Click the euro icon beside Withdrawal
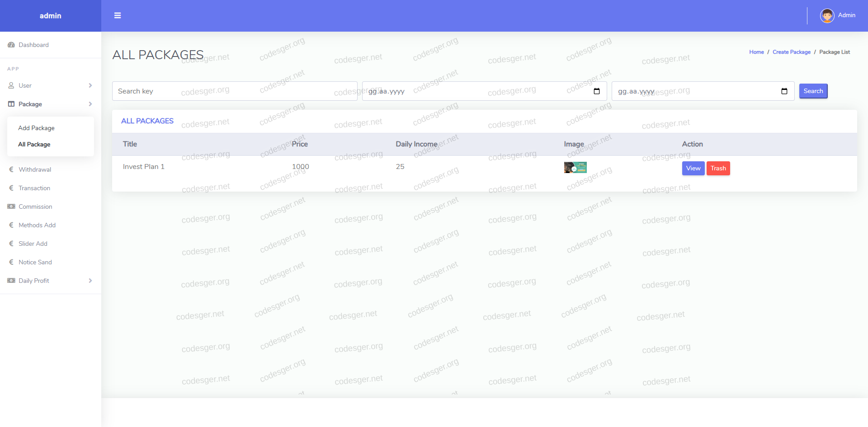The image size is (868, 427). click(11, 169)
